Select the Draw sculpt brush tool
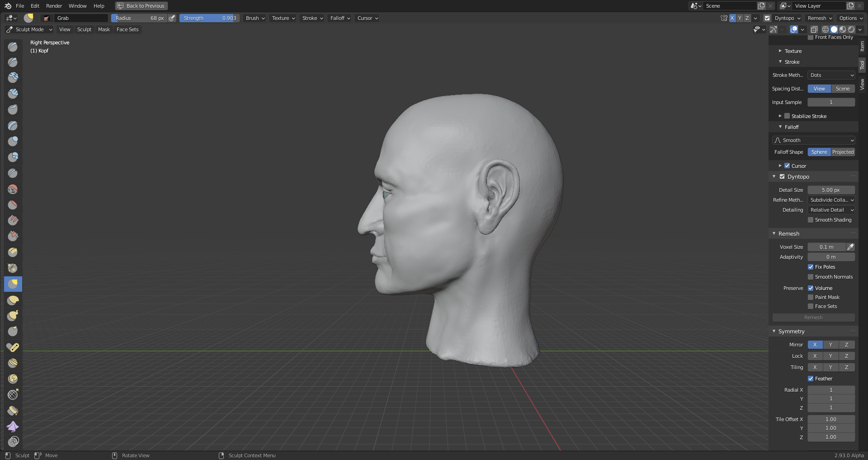The image size is (868, 460). tap(13, 47)
